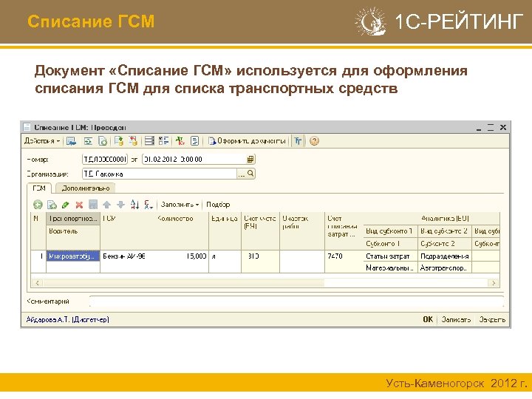The image size is (532, 399).
Task: Click the green pencil edit row icon
Action: point(66,205)
